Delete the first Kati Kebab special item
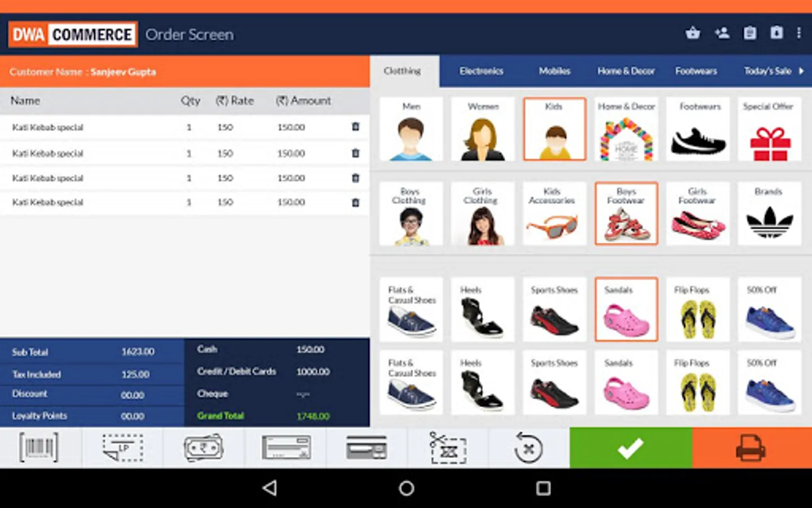The height and width of the screenshot is (508, 812). [355, 127]
